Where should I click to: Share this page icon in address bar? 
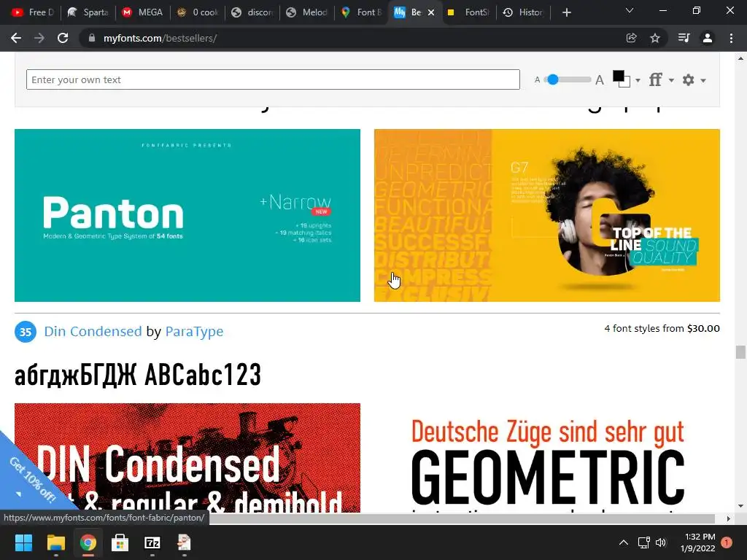coord(631,38)
